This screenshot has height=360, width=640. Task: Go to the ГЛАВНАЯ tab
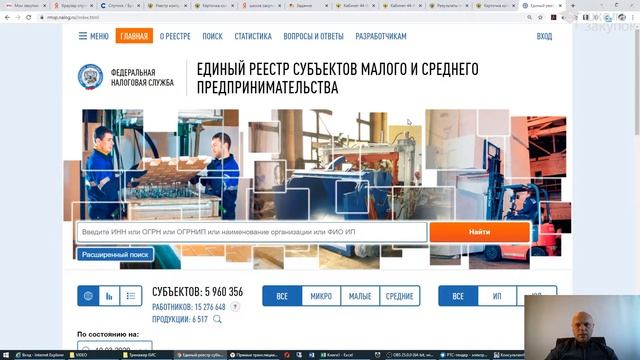click(x=134, y=36)
